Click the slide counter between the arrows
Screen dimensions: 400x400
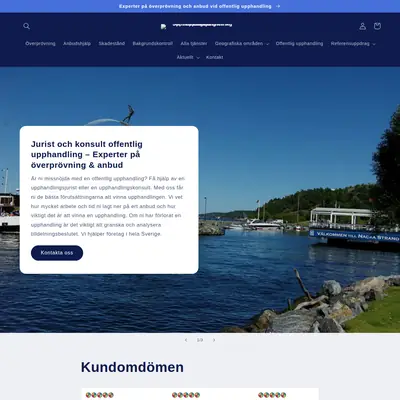coord(200,340)
